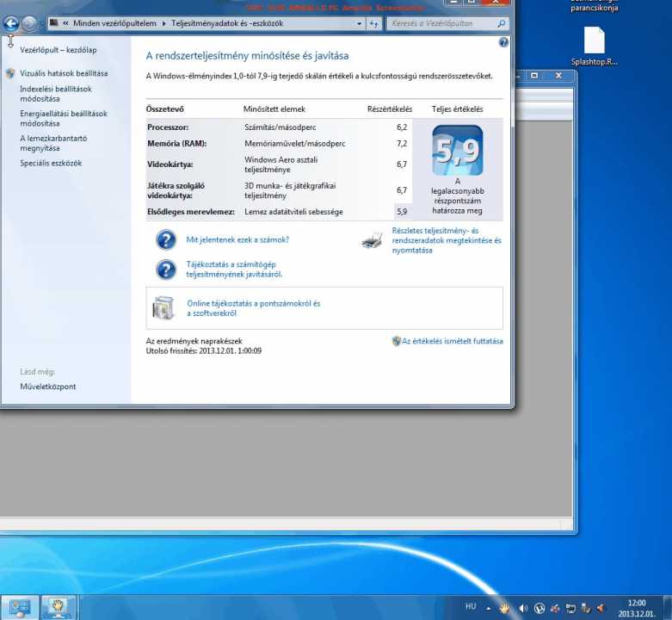Select Játékra szolgáló videokártya: row label

pos(176,191)
